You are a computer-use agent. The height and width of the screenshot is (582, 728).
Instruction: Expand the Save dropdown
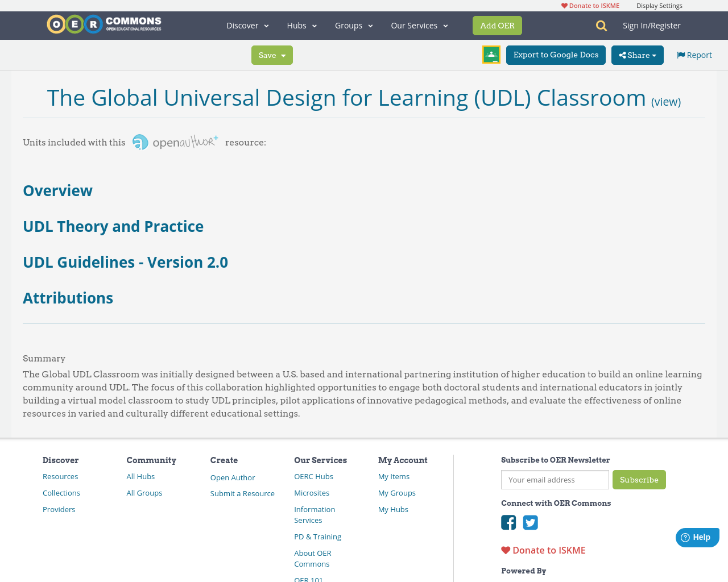[272, 55]
